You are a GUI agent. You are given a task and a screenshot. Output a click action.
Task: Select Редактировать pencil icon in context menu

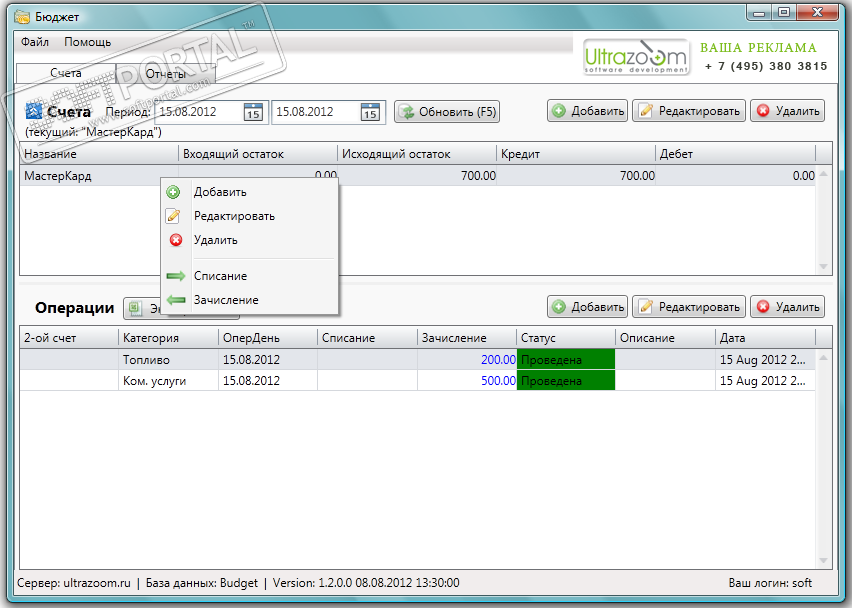[173, 216]
